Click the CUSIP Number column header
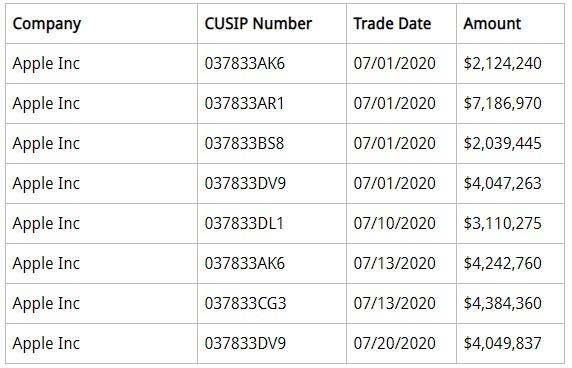 (258, 24)
